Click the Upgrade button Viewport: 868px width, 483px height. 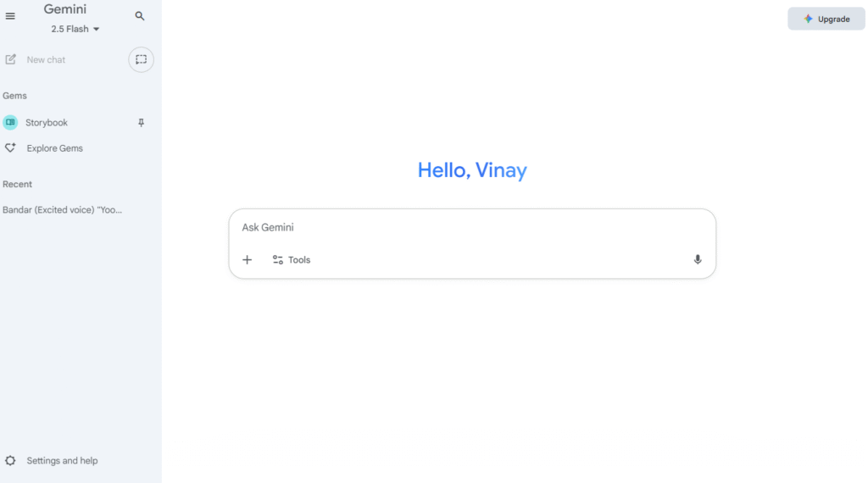coord(826,19)
